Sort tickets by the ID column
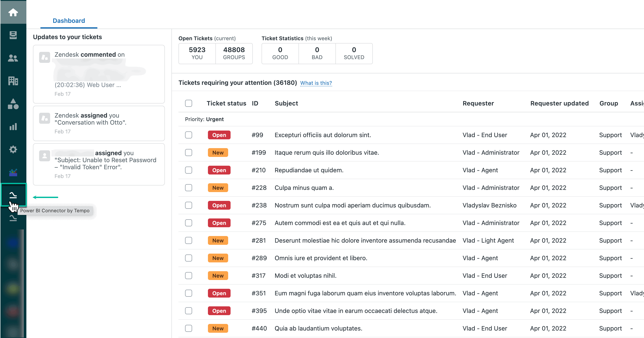This screenshot has height=338, width=644. pyautogui.click(x=255, y=103)
